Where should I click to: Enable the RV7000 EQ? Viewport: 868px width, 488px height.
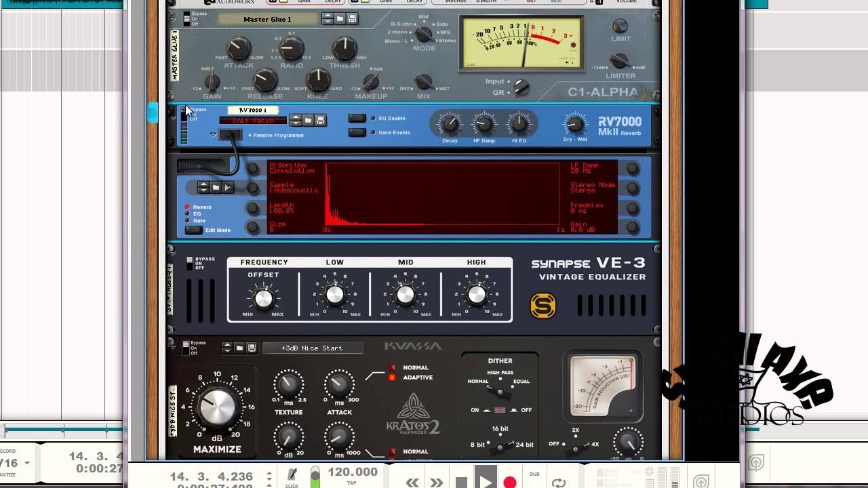click(x=357, y=118)
